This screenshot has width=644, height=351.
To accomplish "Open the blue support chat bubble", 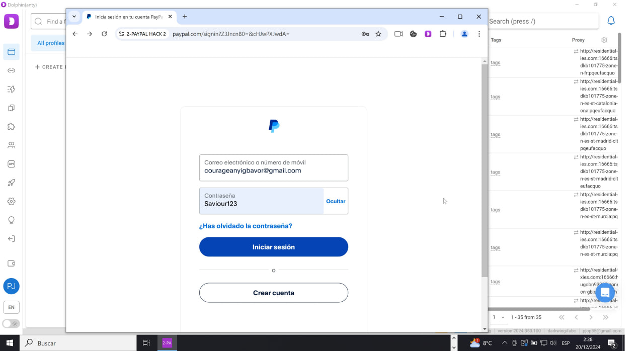I will coord(605,292).
